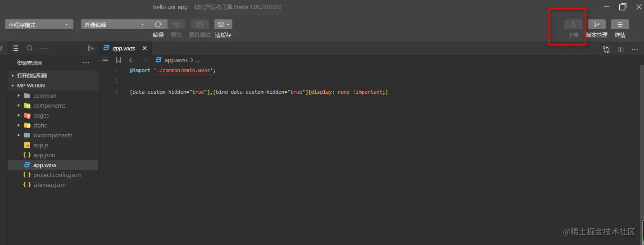Expand the static folder
This screenshot has height=245, width=644.
[x=53, y=125]
